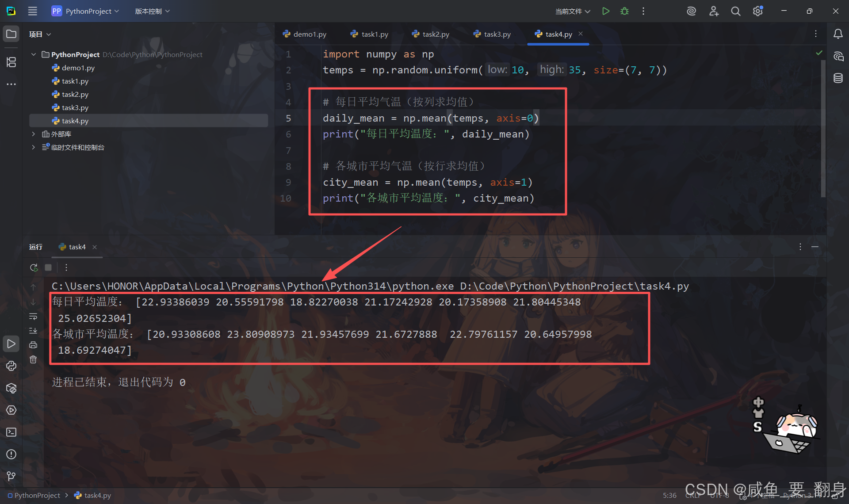Screen dimensions: 849x504
Task: Open Python Console from left sidebar
Action: 11,366
